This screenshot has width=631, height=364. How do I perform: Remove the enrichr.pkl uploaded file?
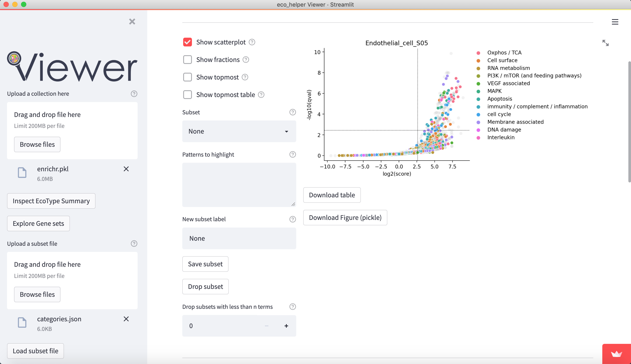[126, 169]
